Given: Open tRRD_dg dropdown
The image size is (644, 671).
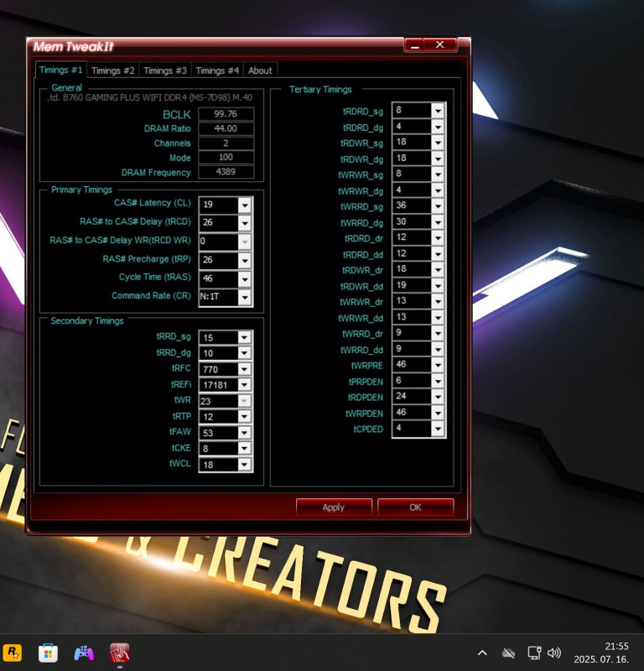Looking at the screenshot, I should (x=244, y=353).
